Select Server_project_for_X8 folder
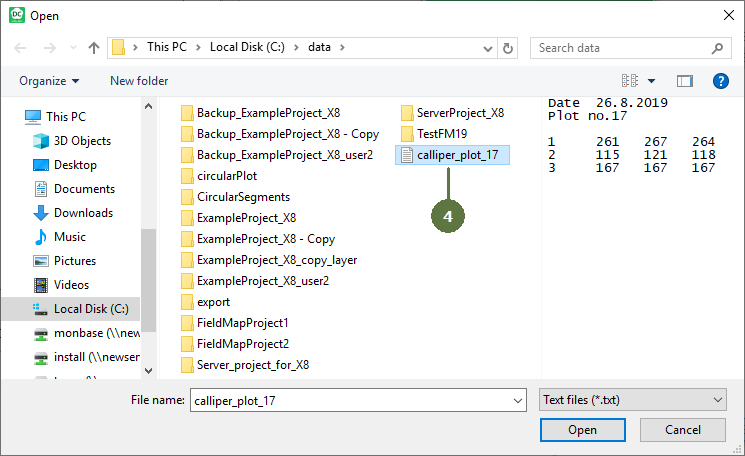Viewport: 745px width, 456px height. click(245, 365)
